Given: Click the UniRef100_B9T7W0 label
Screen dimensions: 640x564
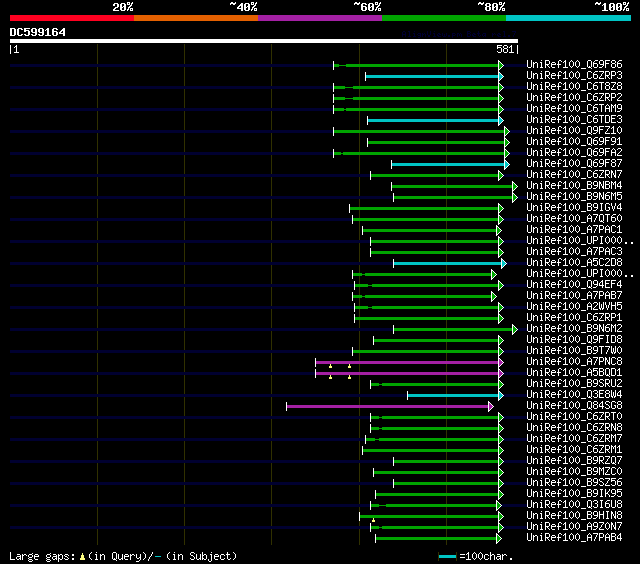Looking at the screenshot, I should click(574, 351).
